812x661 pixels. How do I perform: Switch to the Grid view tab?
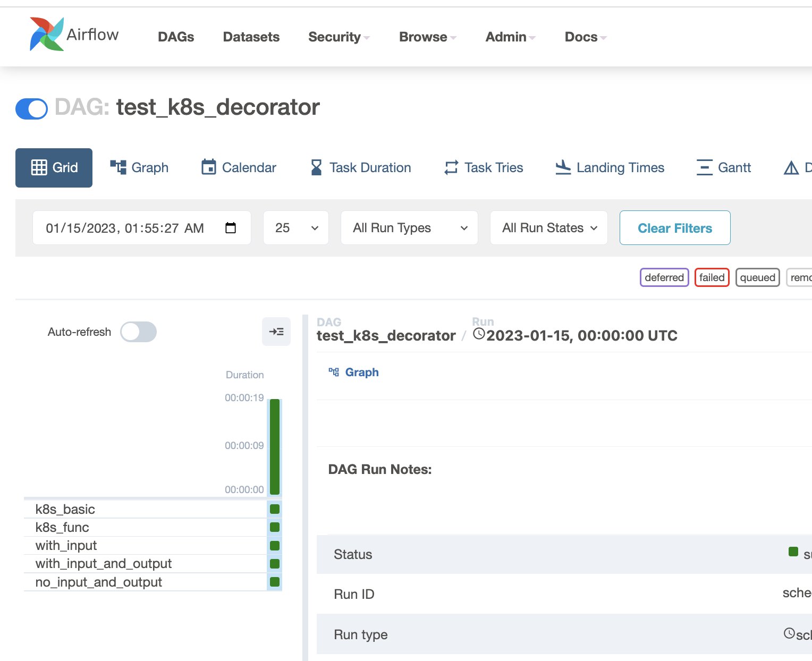[x=54, y=168]
